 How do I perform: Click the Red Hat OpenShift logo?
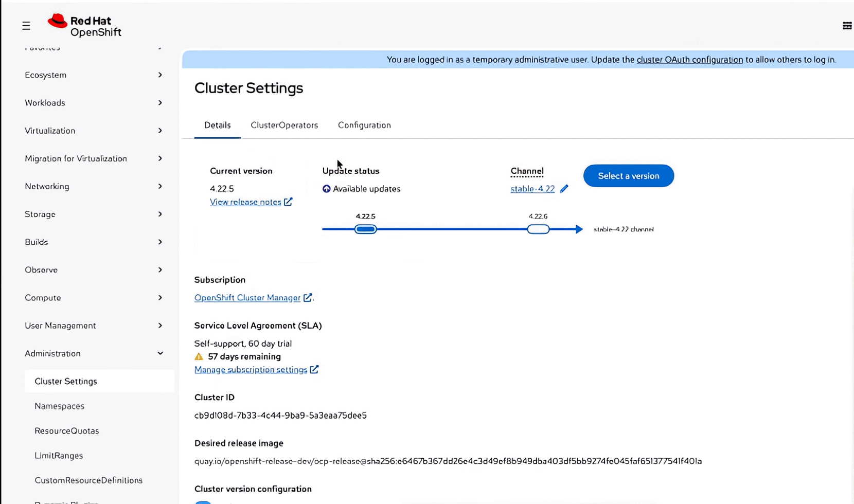pyautogui.click(x=85, y=26)
